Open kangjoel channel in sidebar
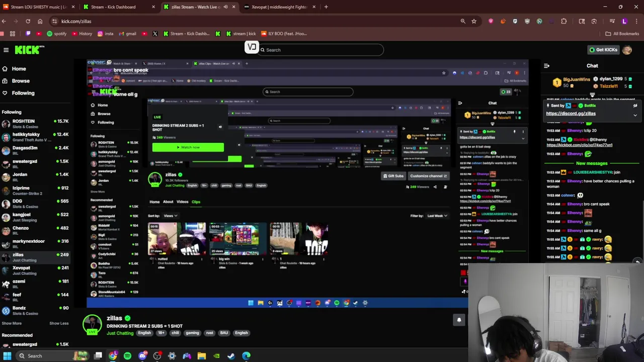The width and height of the screenshot is (644, 362). pyautogui.click(x=35, y=217)
